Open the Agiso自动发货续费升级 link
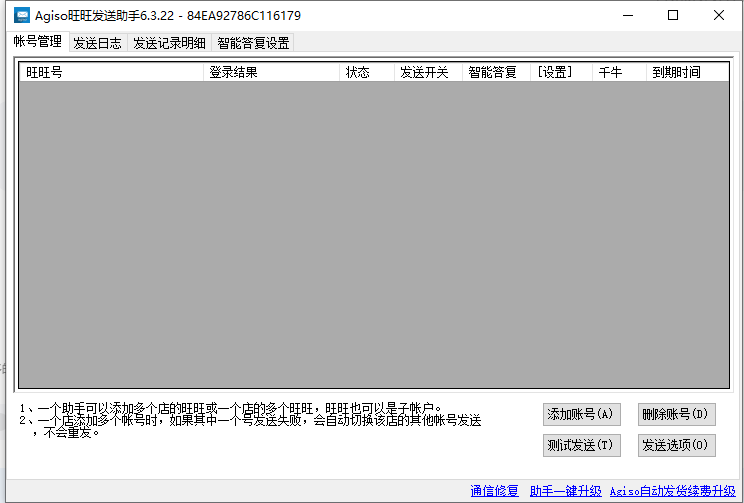744x503 pixels. (673, 491)
